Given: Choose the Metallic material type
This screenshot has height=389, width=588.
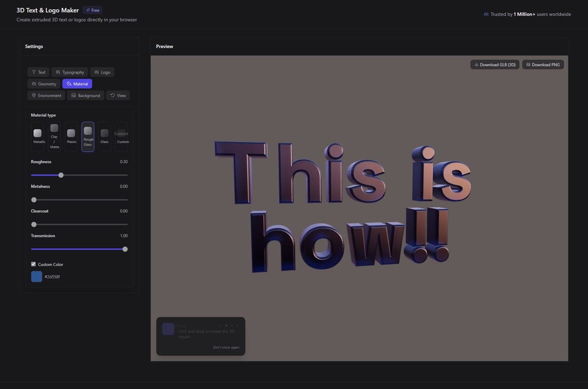Looking at the screenshot, I should [x=38, y=137].
